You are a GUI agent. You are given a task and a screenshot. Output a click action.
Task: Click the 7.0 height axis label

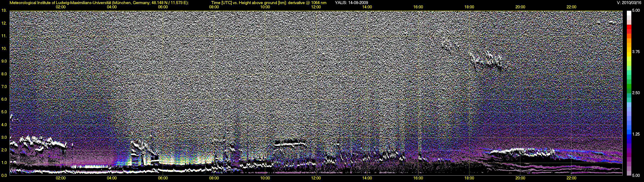4,87
